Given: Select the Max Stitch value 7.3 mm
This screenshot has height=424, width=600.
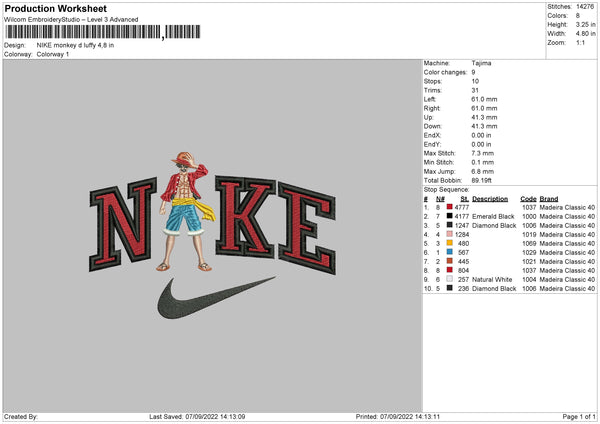Looking at the screenshot, I should [x=482, y=153].
